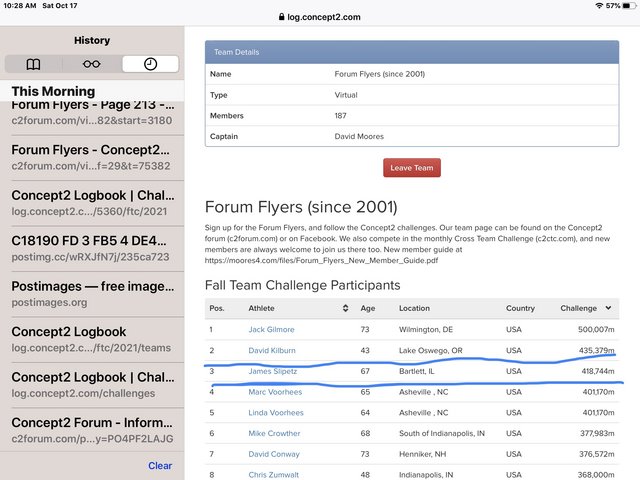Tap the log.concept2.com address field

320,17
